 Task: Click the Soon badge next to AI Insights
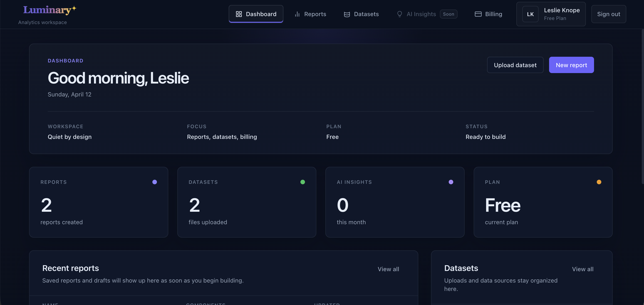click(x=448, y=14)
